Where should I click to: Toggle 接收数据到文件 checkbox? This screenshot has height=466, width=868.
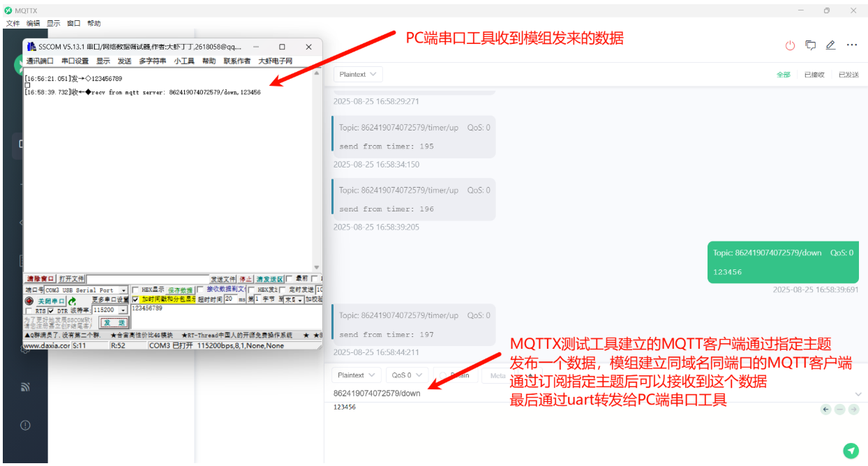[200, 290]
